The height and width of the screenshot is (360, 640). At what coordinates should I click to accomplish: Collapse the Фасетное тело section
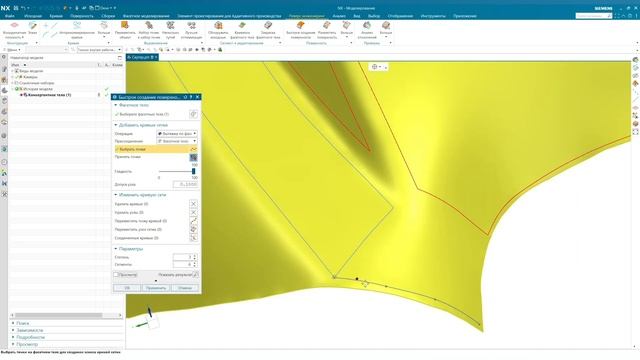tap(116, 105)
